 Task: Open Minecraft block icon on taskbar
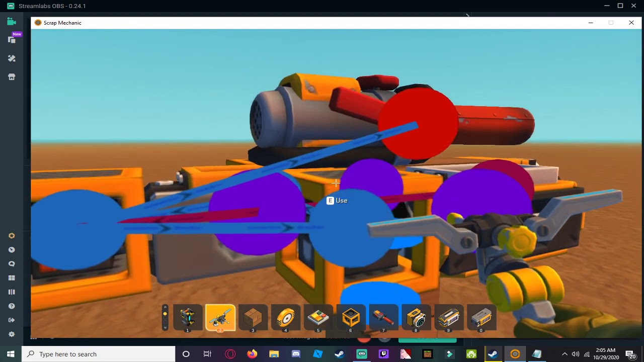click(427, 354)
